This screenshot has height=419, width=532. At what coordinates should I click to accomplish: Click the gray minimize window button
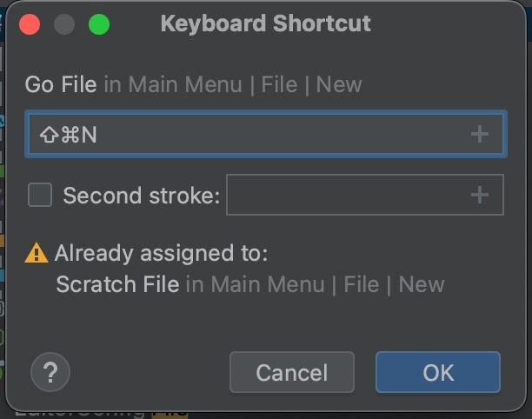pyautogui.click(x=65, y=24)
